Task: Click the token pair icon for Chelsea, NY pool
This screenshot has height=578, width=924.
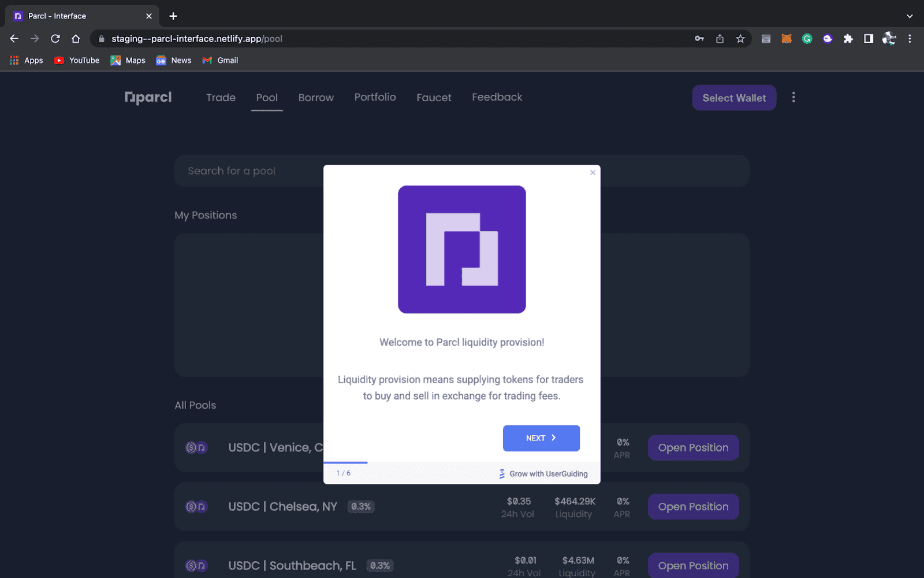Action: click(x=196, y=506)
